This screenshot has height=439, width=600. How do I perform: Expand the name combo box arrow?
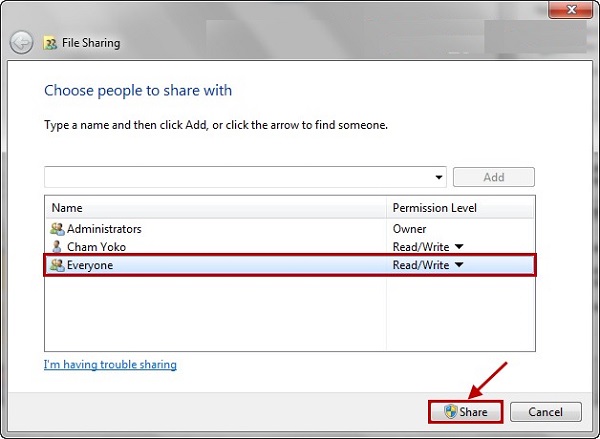[439, 177]
